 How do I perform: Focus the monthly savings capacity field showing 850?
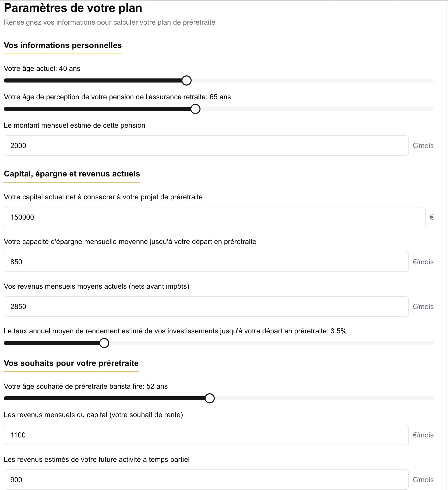pos(206,262)
